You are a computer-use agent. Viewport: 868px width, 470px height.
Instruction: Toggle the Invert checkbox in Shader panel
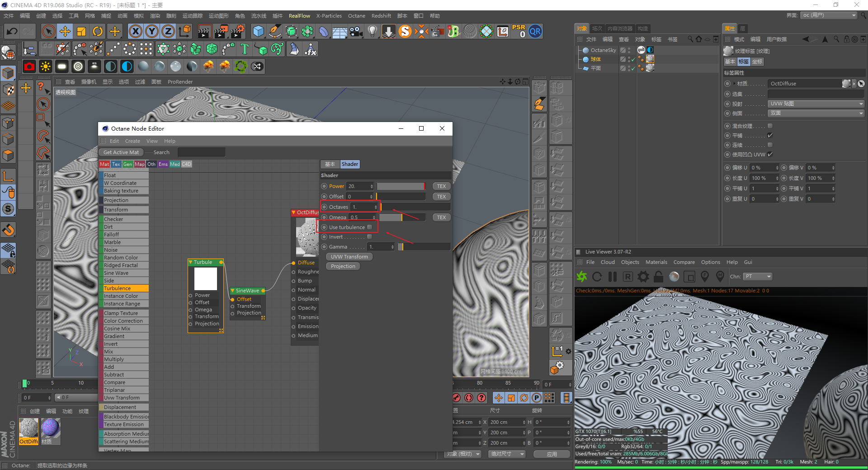[x=369, y=237]
